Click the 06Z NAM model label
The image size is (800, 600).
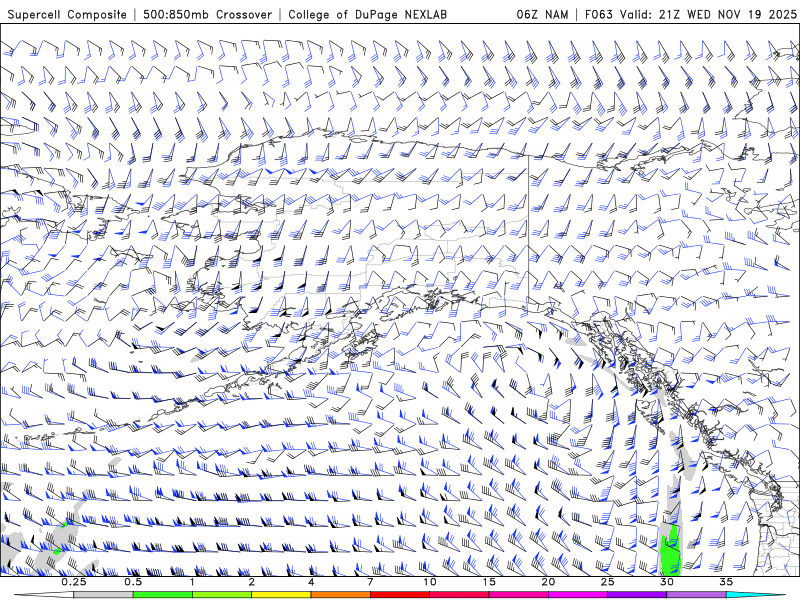542,14
